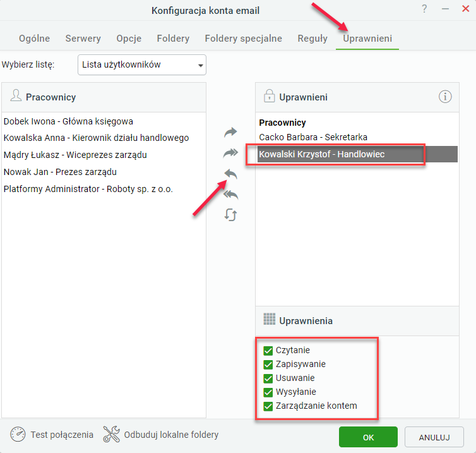Viewport: 476px width, 453px height.
Task: Select Cacko Barbara - Sekretarka in Uprawnieni list
Action: click(313, 137)
